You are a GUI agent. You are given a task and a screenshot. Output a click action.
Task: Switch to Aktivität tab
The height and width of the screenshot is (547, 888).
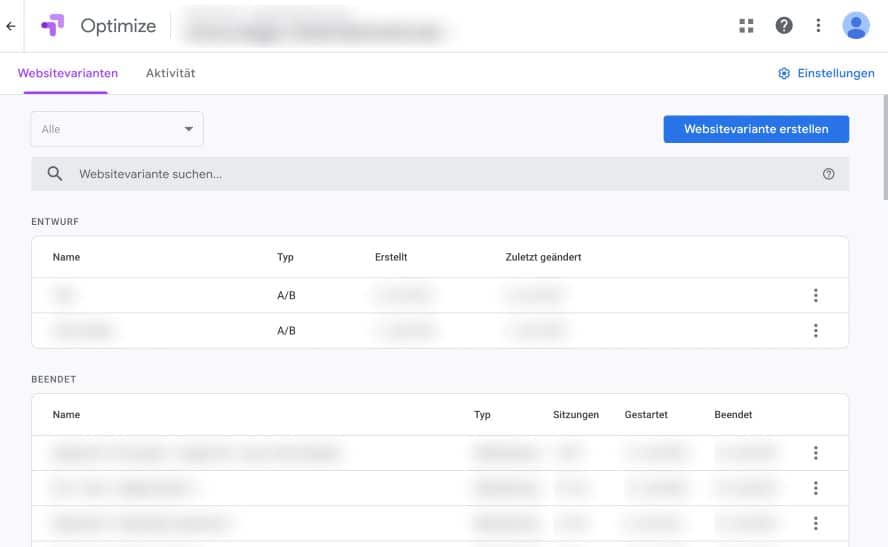(x=170, y=74)
